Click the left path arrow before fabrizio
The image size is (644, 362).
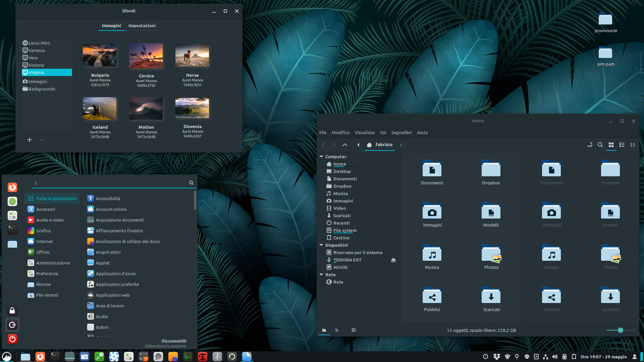358,145
